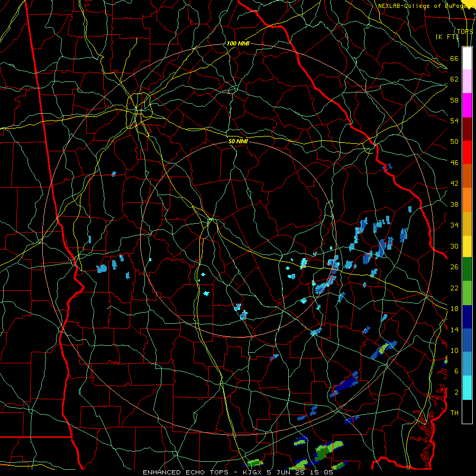Screen dimensions: 476x476
Task: Select the "38" legend value
Action: tap(454, 204)
